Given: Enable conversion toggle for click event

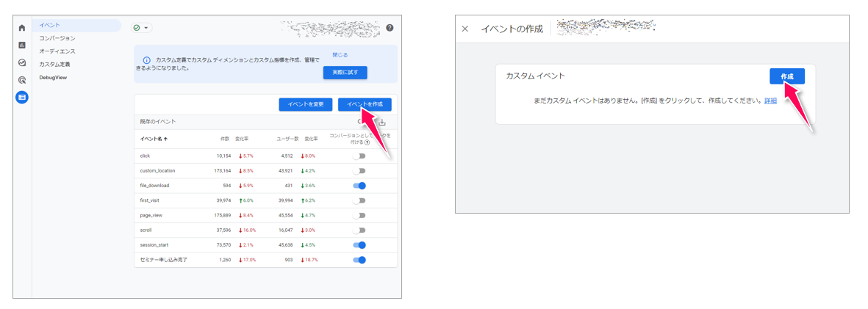Looking at the screenshot, I should [359, 156].
